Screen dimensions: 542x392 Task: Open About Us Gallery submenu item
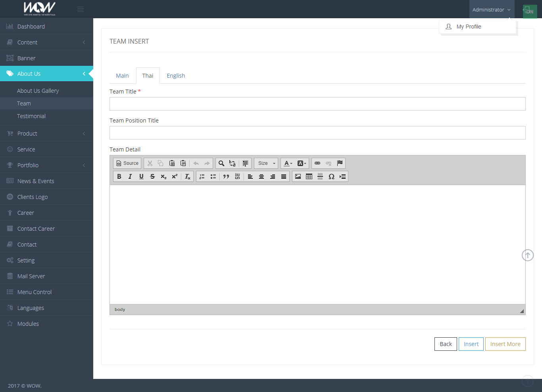(46, 91)
